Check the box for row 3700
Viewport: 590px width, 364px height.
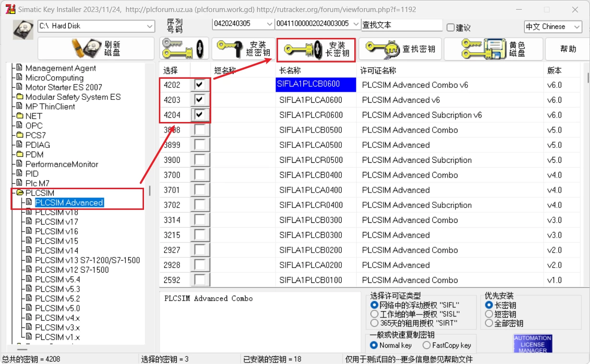pyautogui.click(x=200, y=175)
